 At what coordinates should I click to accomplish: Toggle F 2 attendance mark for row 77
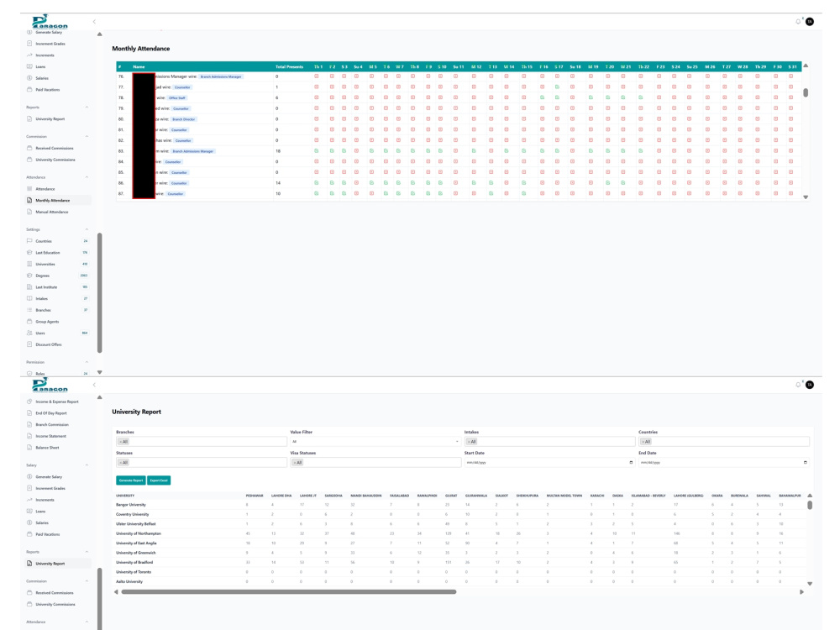(x=332, y=87)
